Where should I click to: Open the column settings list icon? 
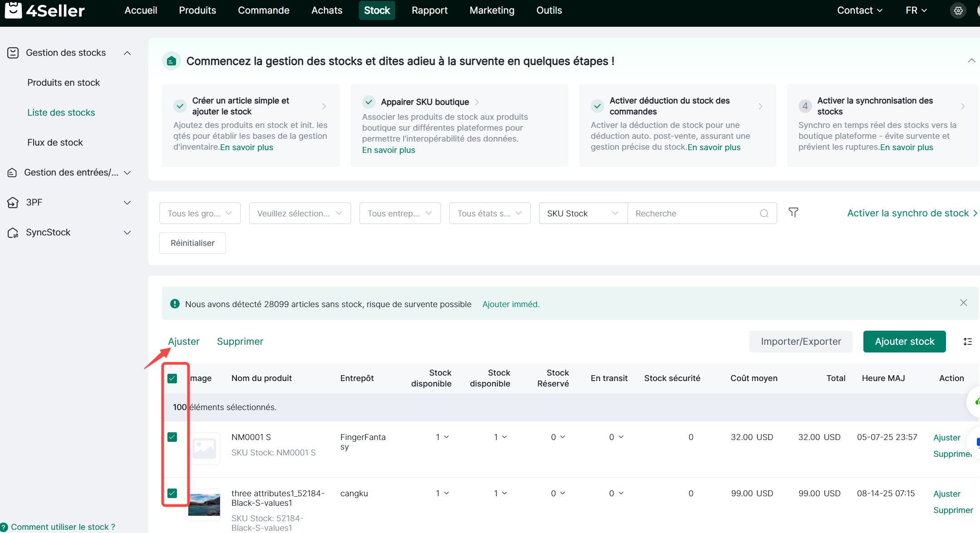pyautogui.click(x=967, y=342)
